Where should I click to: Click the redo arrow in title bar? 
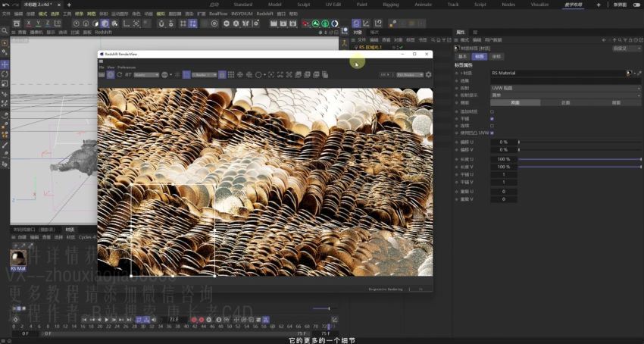coord(15,5)
